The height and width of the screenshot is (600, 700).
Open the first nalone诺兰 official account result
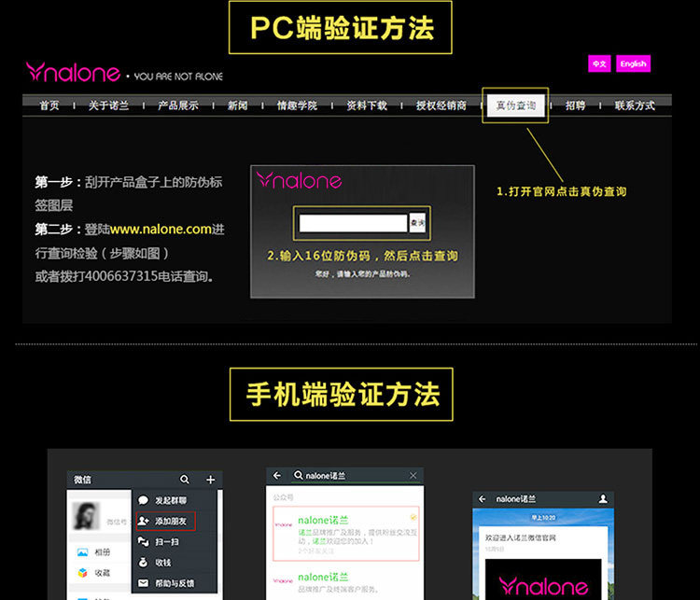pos(346,534)
